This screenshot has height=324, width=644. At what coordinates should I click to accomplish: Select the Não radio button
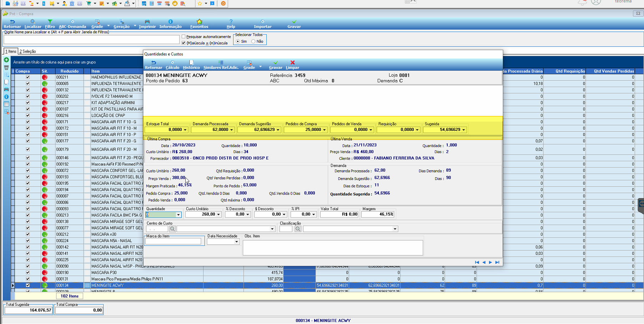253,41
